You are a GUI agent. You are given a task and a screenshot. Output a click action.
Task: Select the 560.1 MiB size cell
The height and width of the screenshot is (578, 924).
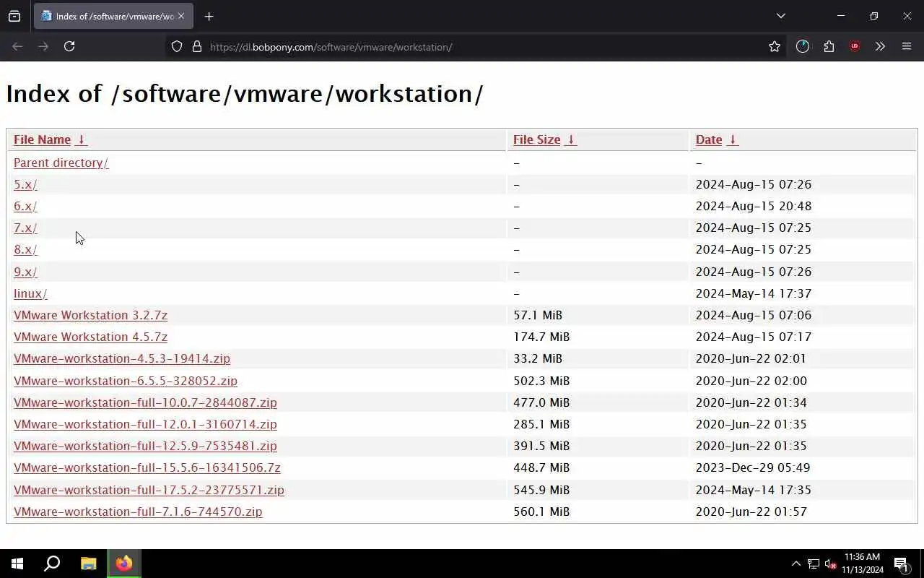[541, 512]
